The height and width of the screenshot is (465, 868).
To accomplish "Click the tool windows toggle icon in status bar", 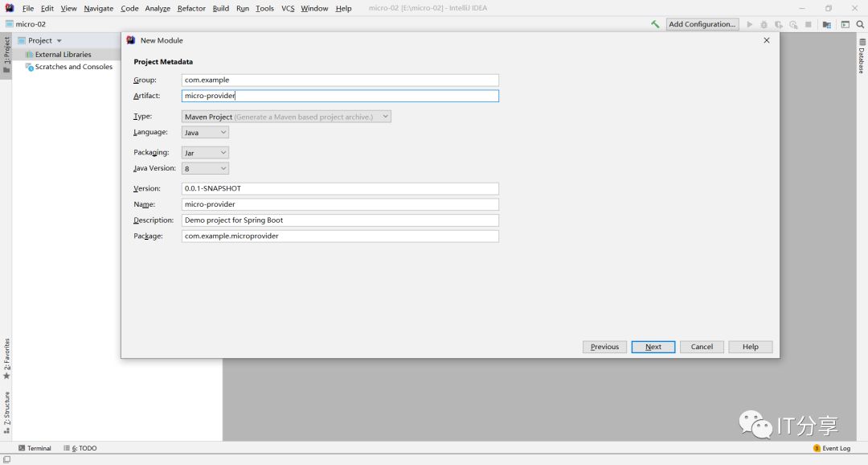I will click(6, 460).
